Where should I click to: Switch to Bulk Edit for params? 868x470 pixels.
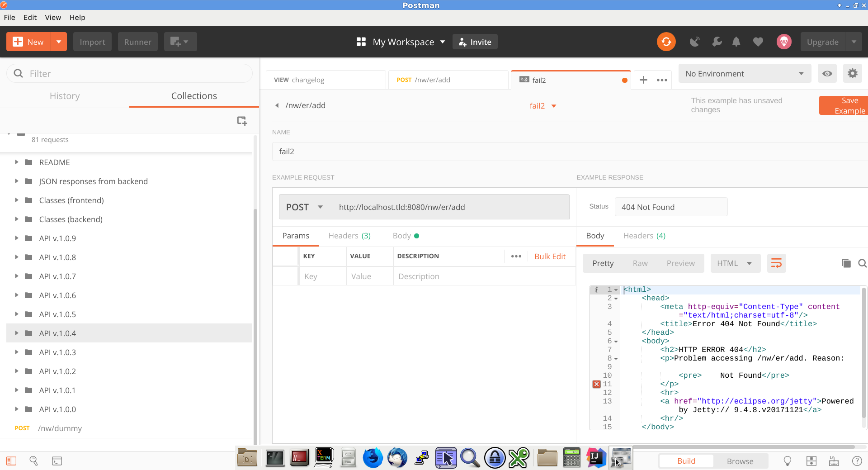[550, 256]
